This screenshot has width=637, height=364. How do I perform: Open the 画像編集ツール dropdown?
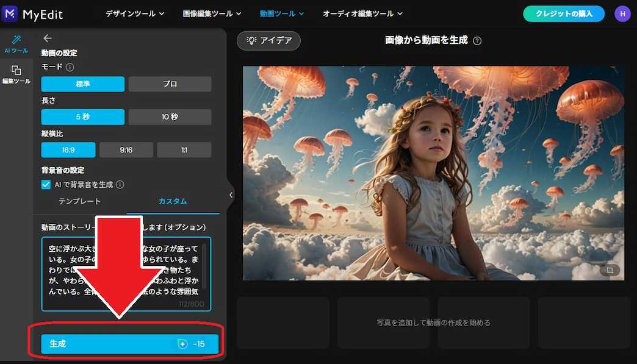click(211, 13)
